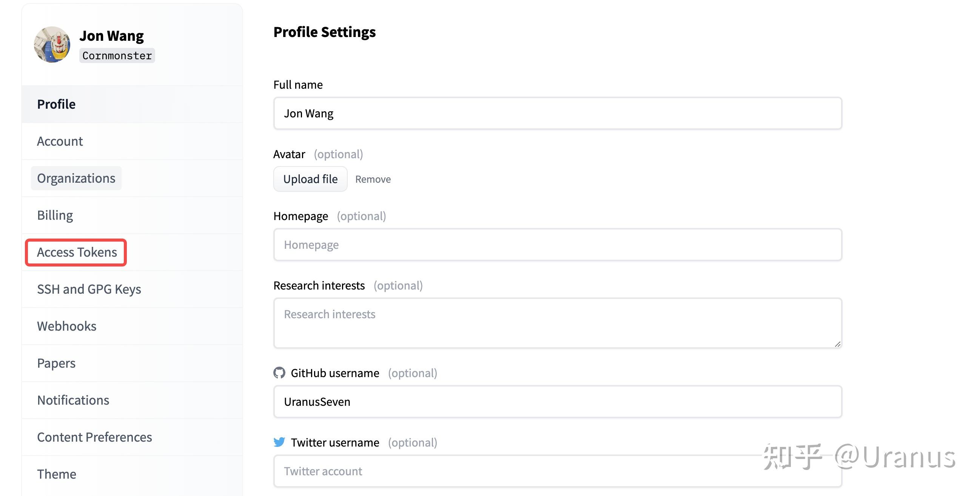Click the GitHub username field

point(557,402)
